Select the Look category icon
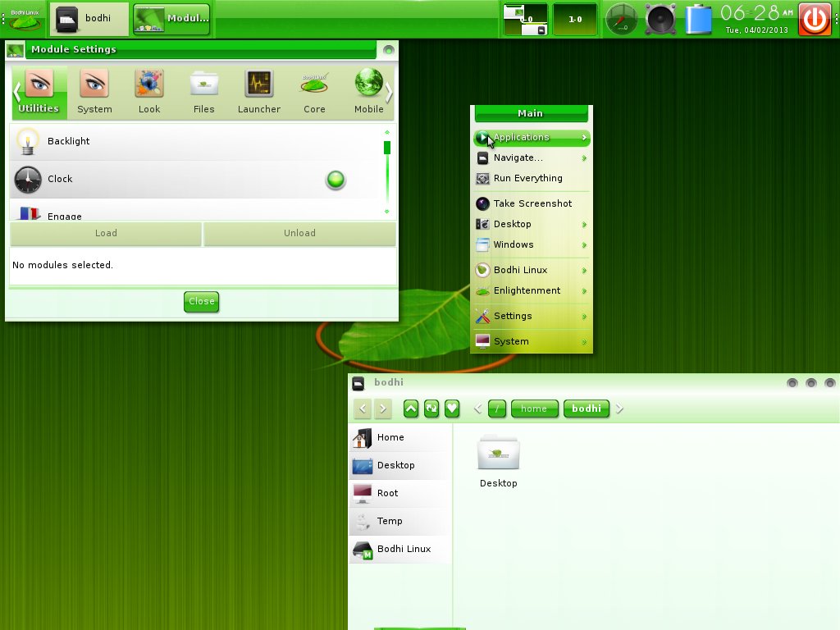Viewport: 840px width, 630px height. click(x=149, y=92)
